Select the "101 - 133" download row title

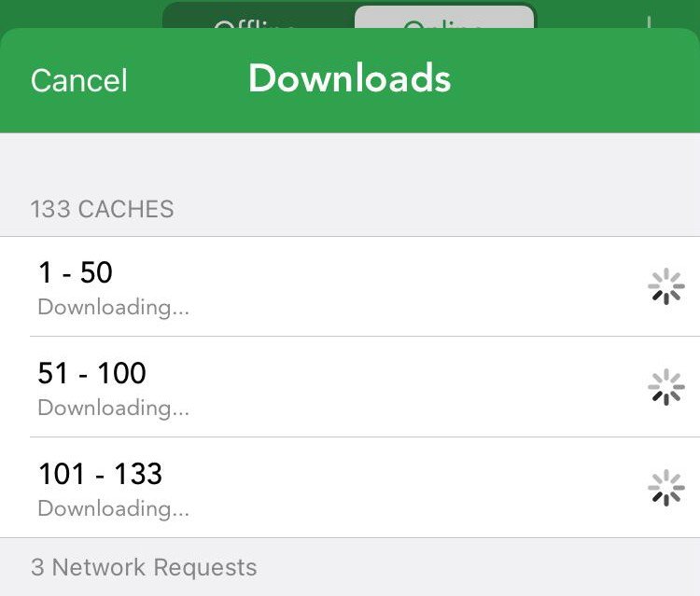tap(100, 474)
